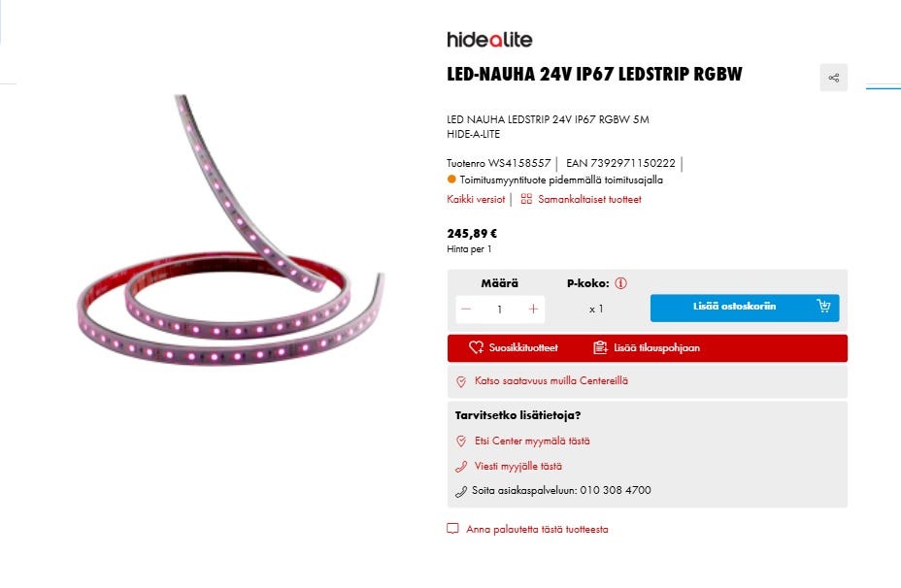The width and height of the screenshot is (901, 588).
Task: Click the similar products grid icon
Action: coord(526,199)
